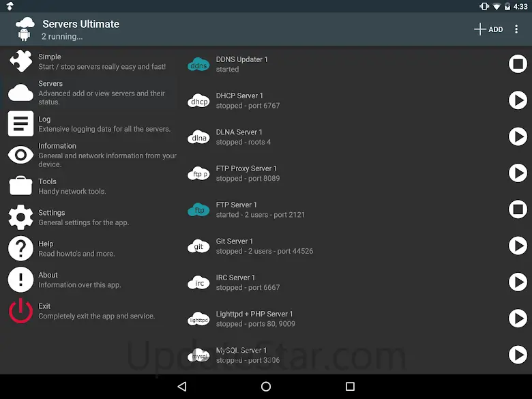Stop DDNS Updater 1
The height and width of the screenshot is (399, 532).
[x=518, y=64]
